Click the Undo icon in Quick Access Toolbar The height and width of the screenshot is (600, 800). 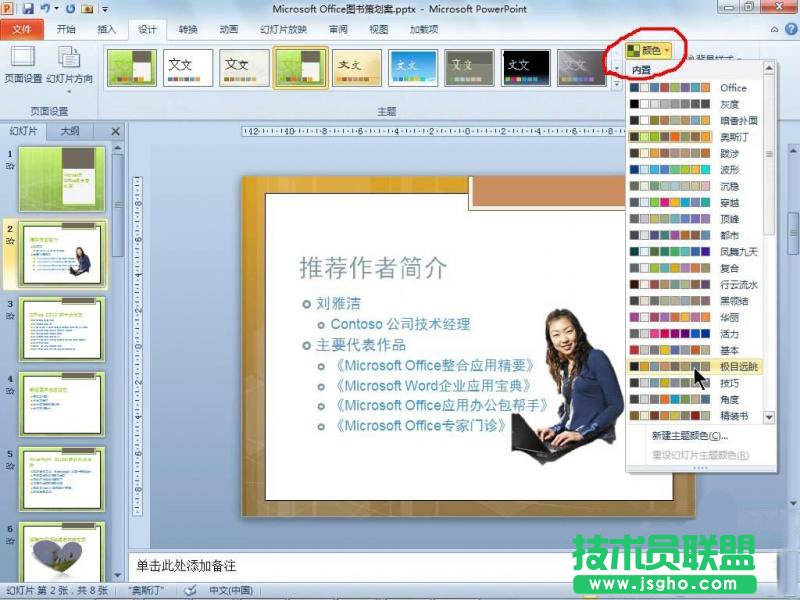(x=46, y=8)
